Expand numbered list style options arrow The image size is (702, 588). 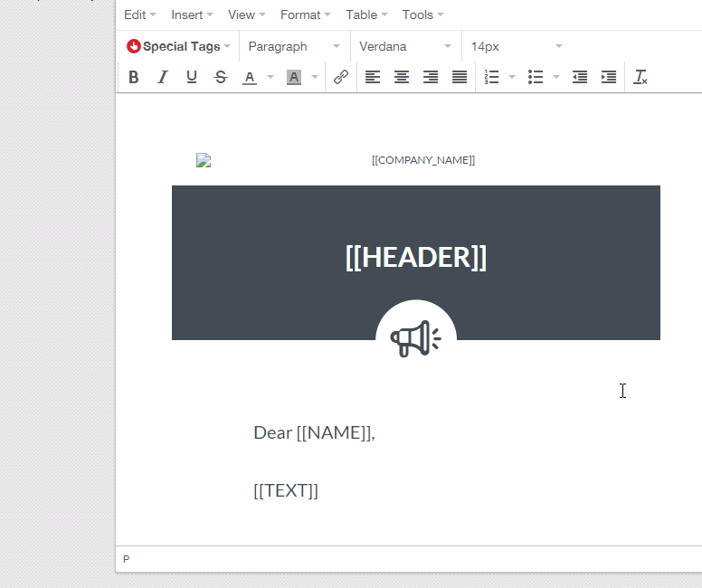512,77
